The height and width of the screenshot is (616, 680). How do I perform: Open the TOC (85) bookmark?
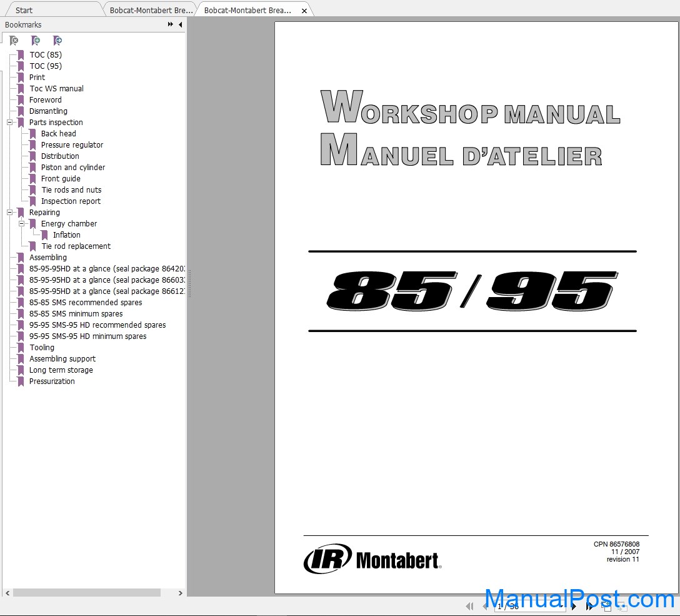tap(46, 54)
